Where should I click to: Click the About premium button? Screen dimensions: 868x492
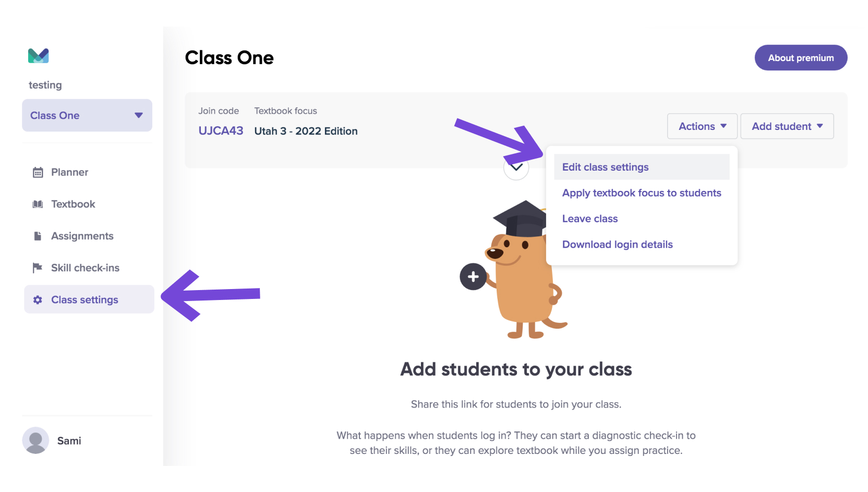(x=801, y=58)
